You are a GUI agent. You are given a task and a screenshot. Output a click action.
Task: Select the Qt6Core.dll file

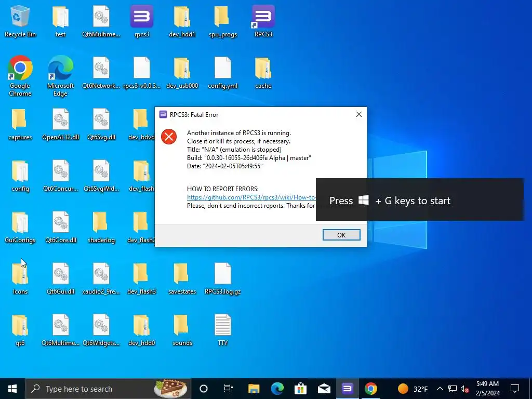point(60,228)
